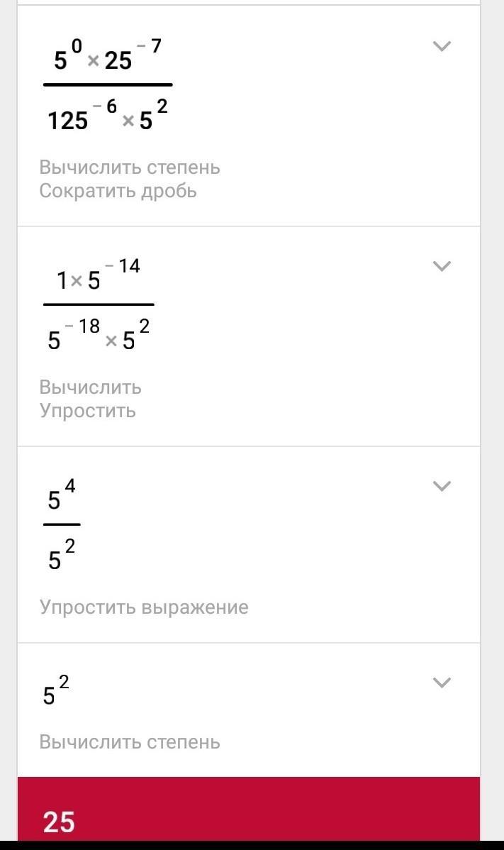
Task: Click the 'Упростить выражение' hint
Action: click(x=144, y=607)
